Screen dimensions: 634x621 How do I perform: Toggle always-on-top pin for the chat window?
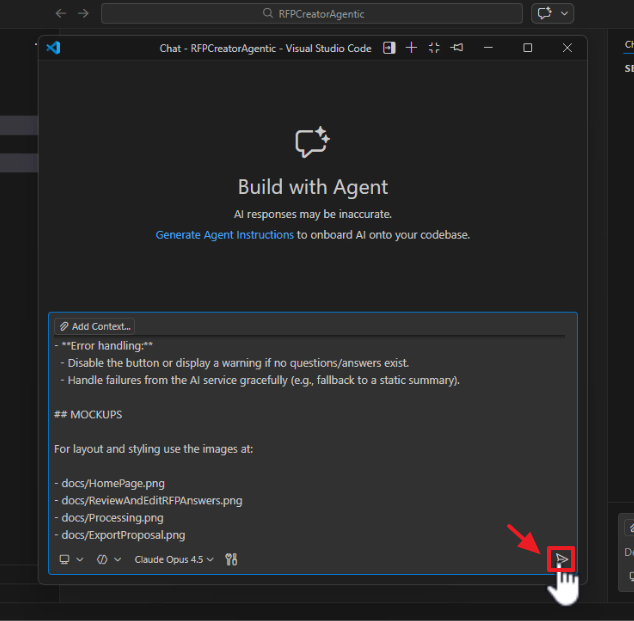point(457,48)
